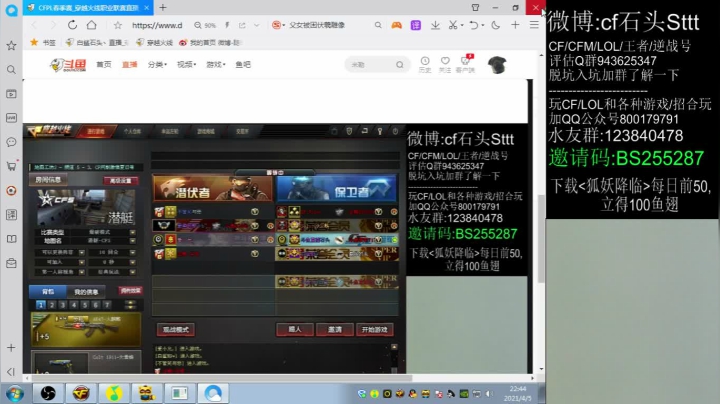
Task: Click the page horizontal scrollbar
Action: (x=220, y=378)
